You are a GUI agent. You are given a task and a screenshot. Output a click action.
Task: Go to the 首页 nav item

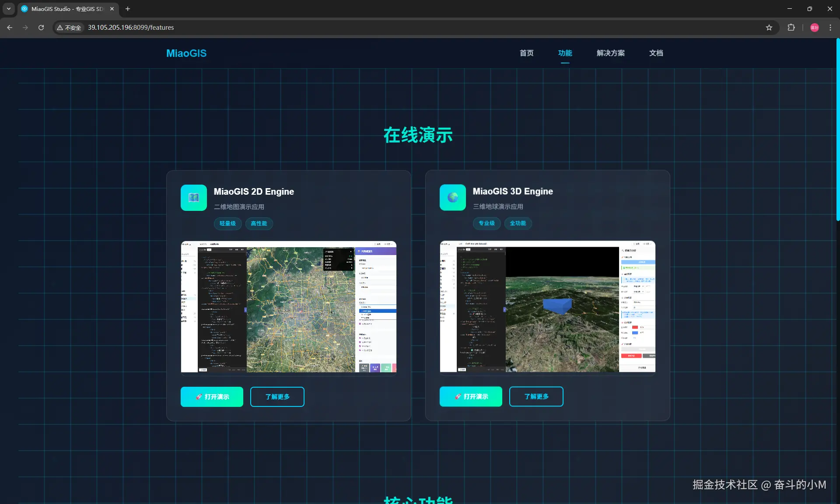(x=526, y=53)
